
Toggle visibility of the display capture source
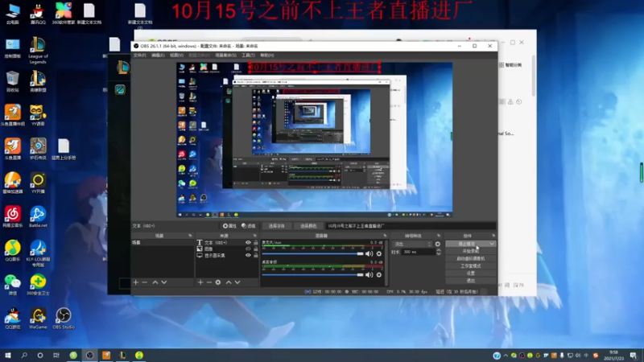click(248, 255)
